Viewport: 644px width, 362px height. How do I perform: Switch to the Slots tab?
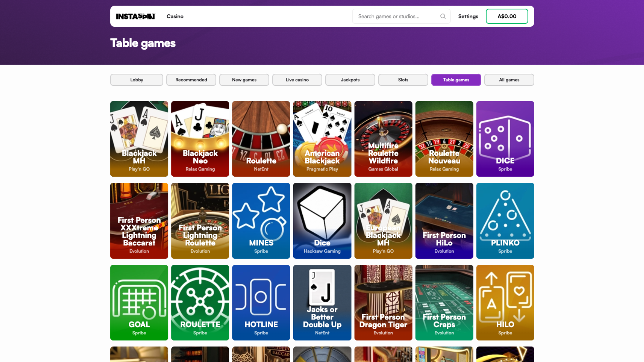coord(403,80)
